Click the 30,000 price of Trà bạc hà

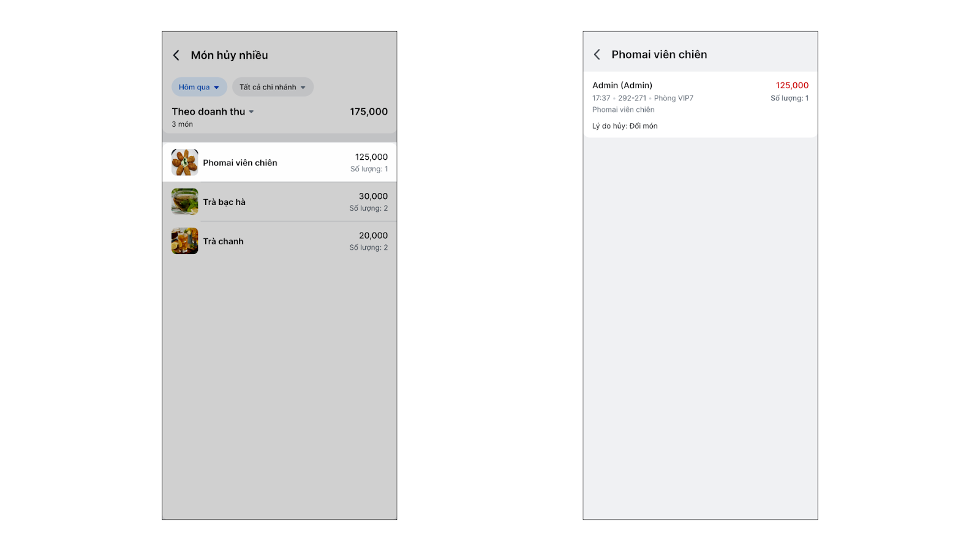(x=373, y=196)
